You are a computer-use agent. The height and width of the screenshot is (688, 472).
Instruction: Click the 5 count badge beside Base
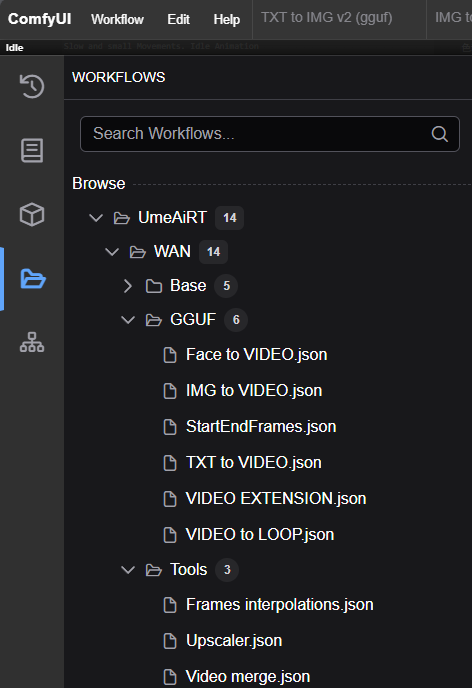226,286
